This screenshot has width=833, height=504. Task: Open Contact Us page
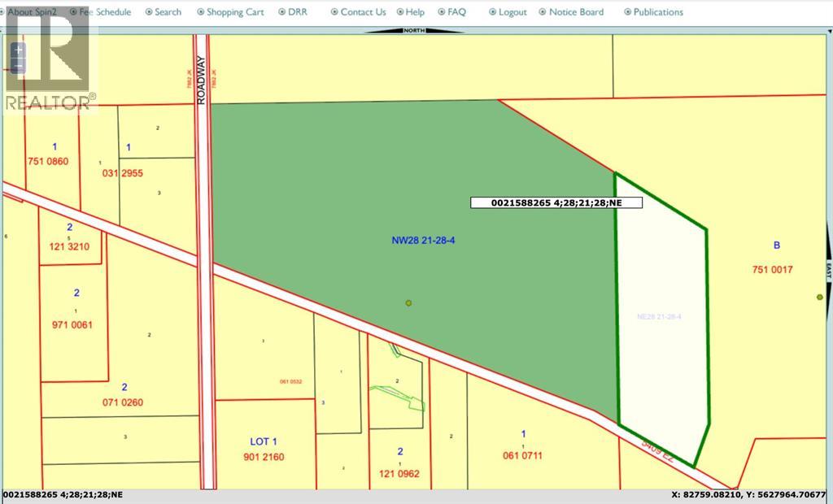(363, 11)
